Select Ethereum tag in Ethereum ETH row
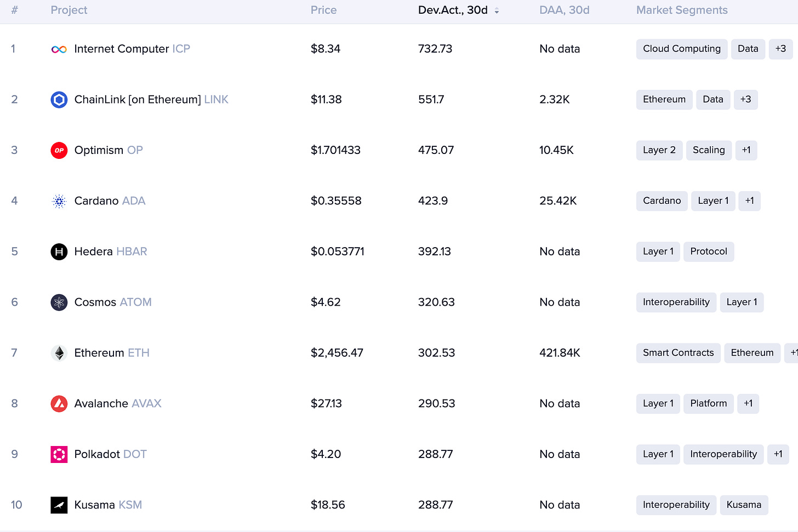Image resolution: width=798 pixels, height=532 pixels. pos(752,353)
